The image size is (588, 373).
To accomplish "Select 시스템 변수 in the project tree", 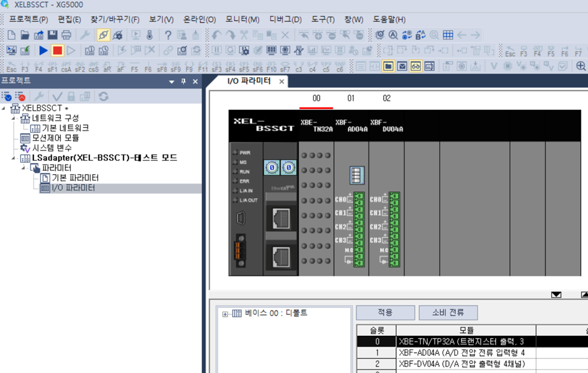I will click(x=52, y=148).
